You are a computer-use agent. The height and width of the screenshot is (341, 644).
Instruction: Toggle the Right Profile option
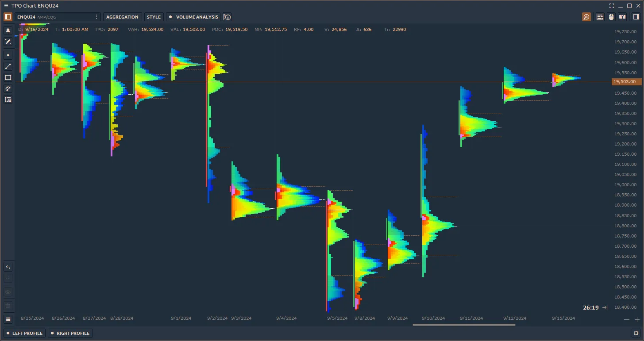click(x=69, y=333)
